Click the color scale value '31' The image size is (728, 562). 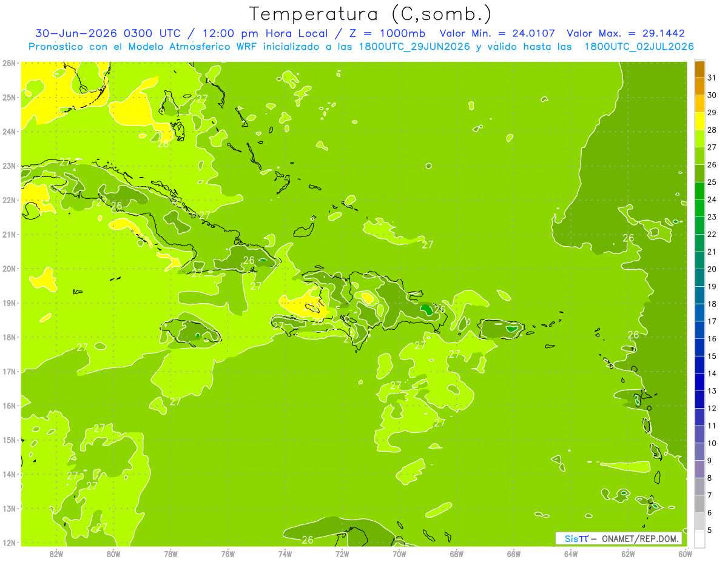(712, 78)
